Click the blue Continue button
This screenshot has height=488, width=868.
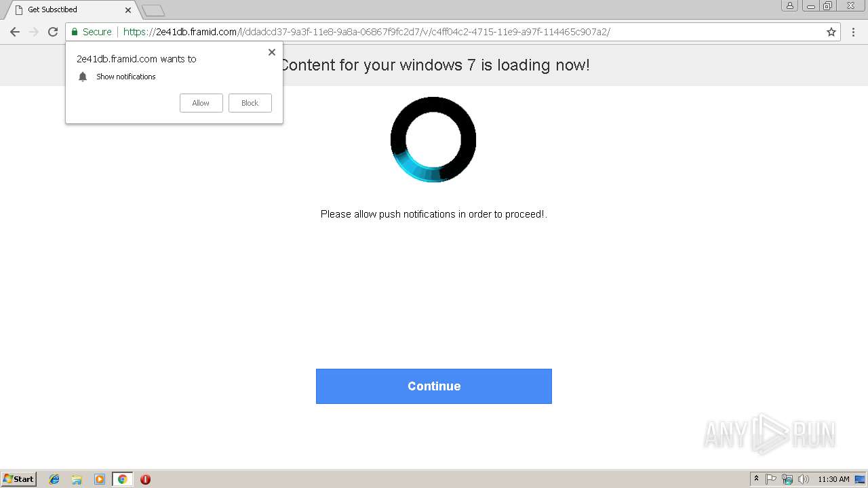(434, 386)
